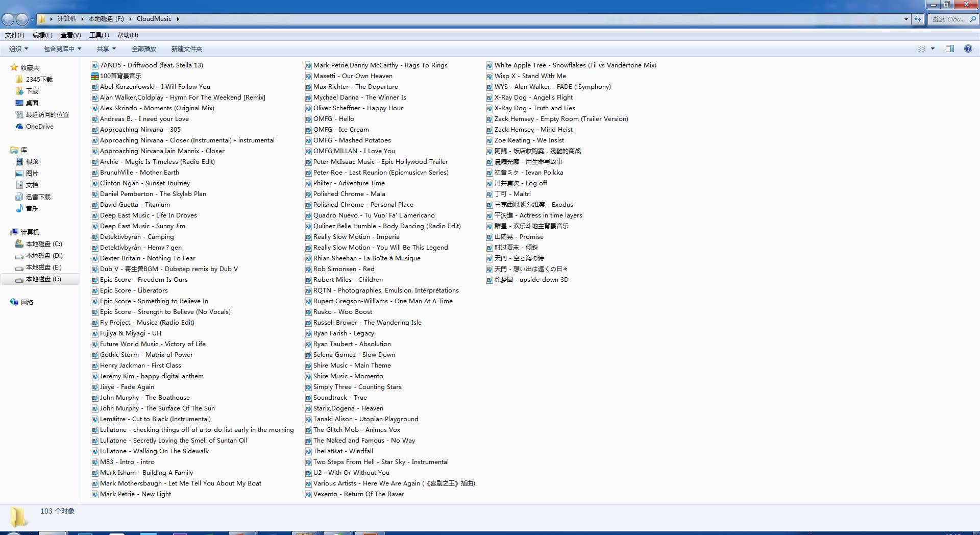Screen dimensions: 980x535
Task: Click the OneDrive cloud icon
Action: click(19, 127)
